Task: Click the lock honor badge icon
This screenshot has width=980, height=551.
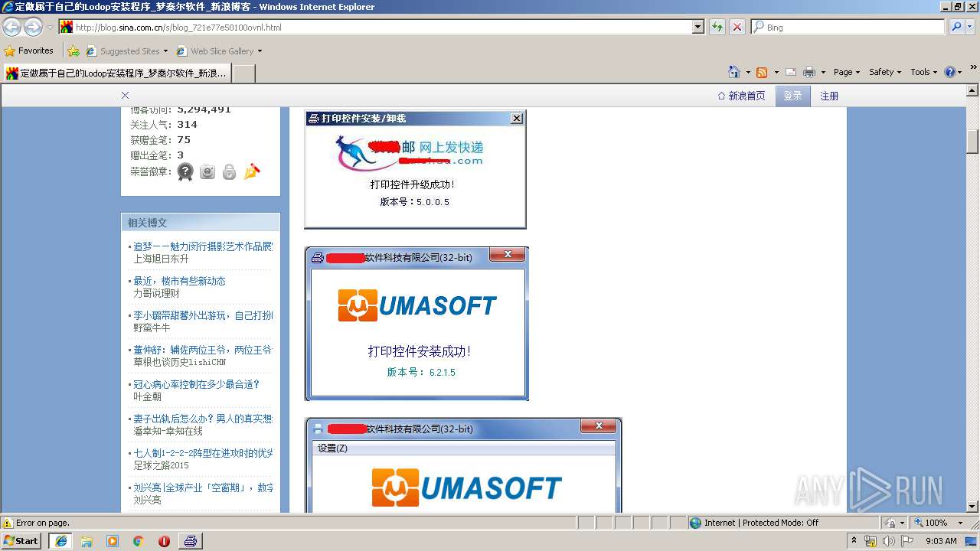Action: (x=229, y=171)
